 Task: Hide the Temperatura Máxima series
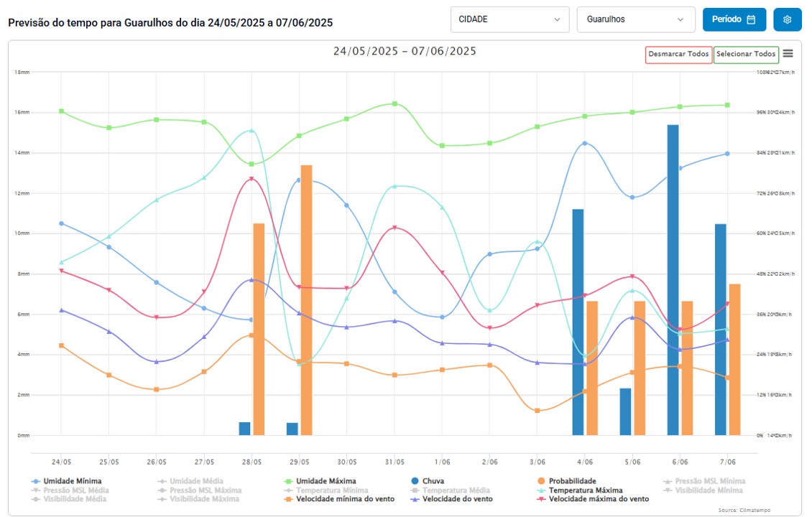click(x=585, y=490)
